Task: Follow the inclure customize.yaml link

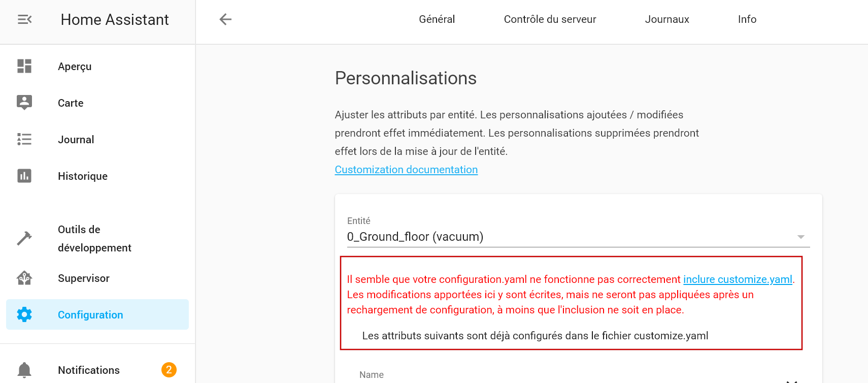Action: tap(738, 279)
